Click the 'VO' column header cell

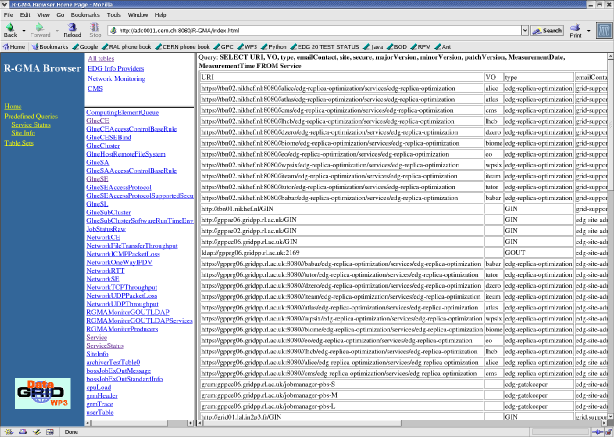pyautogui.click(x=493, y=77)
